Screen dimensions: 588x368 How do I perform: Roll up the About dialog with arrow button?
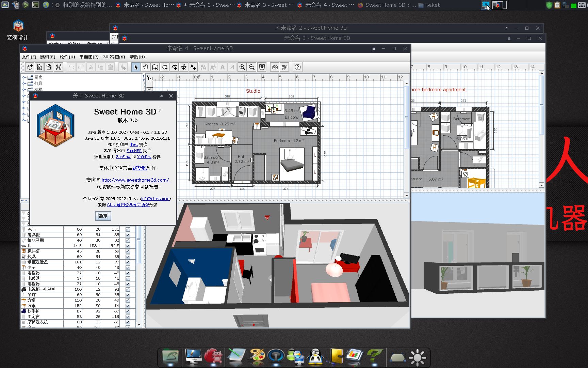162,96
